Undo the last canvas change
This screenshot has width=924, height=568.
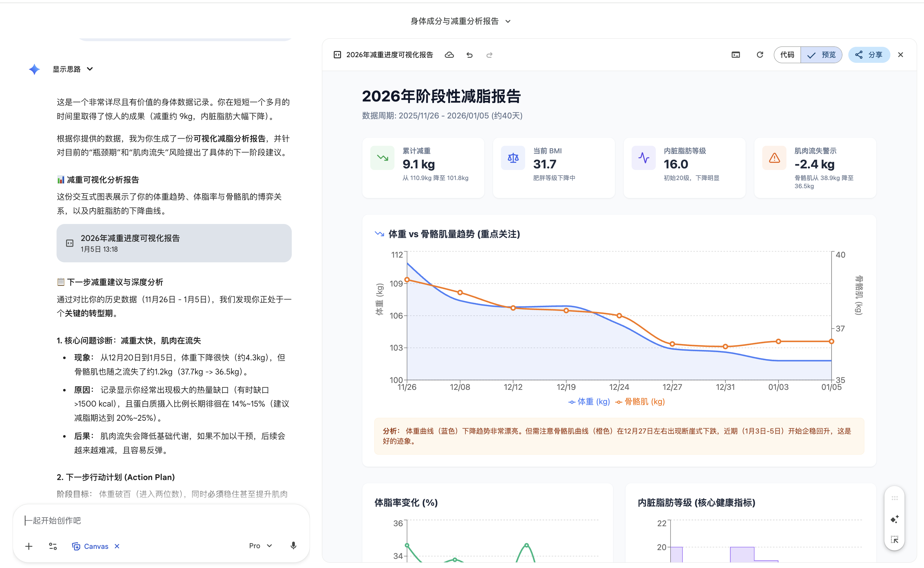pyautogui.click(x=469, y=55)
